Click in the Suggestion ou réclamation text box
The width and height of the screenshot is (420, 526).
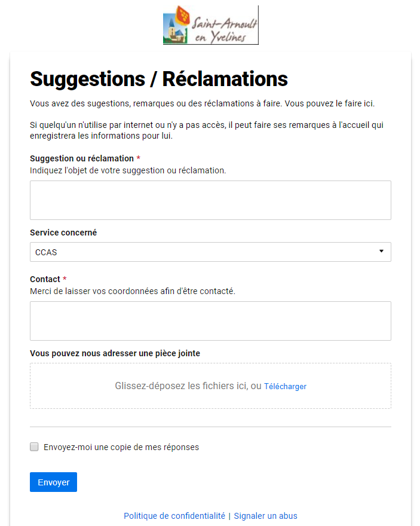point(210,200)
